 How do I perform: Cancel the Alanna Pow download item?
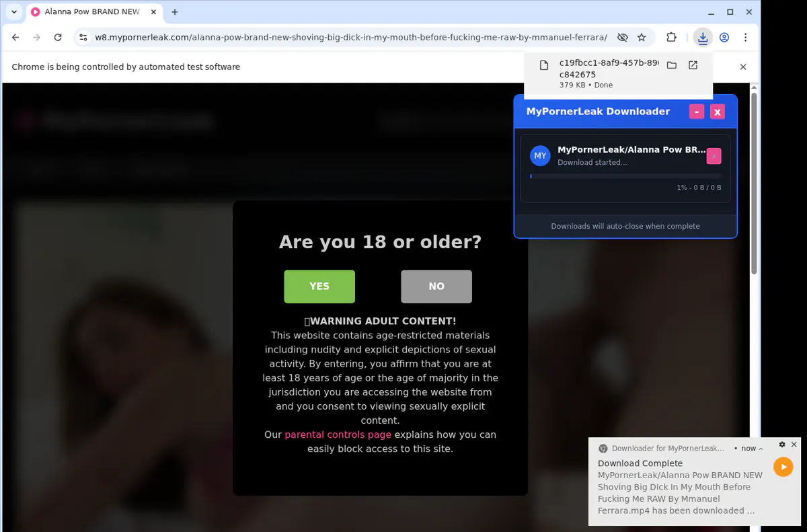click(x=714, y=156)
